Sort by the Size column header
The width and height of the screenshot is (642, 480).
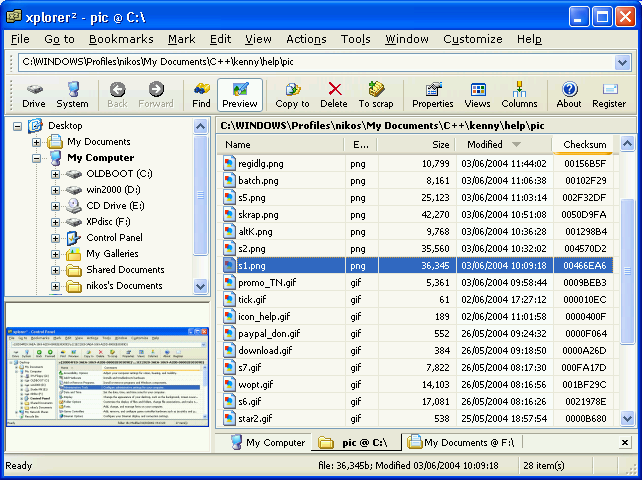pyautogui.click(x=416, y=145)
